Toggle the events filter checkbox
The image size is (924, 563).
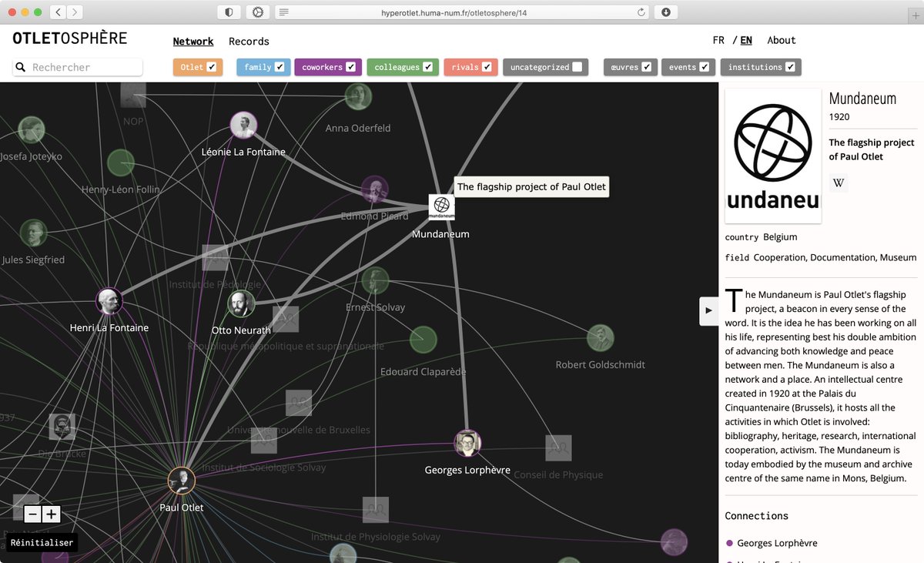[x=705, y=67]
